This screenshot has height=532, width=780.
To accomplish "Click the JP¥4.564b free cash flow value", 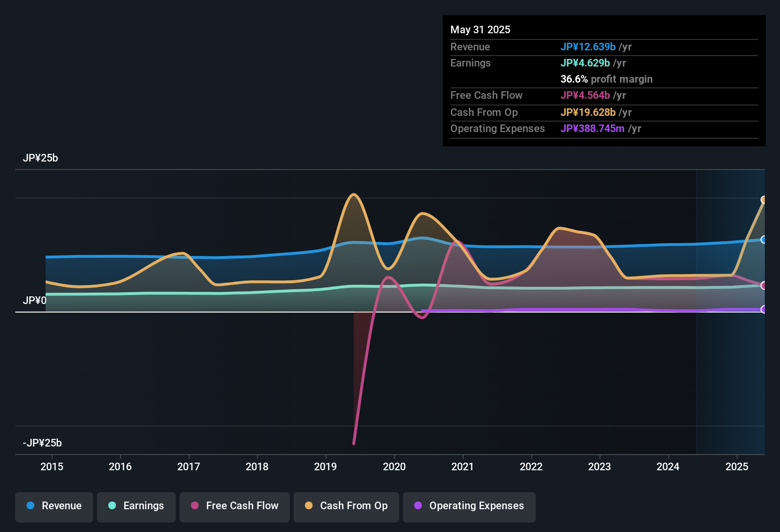I will click(585, 95).
